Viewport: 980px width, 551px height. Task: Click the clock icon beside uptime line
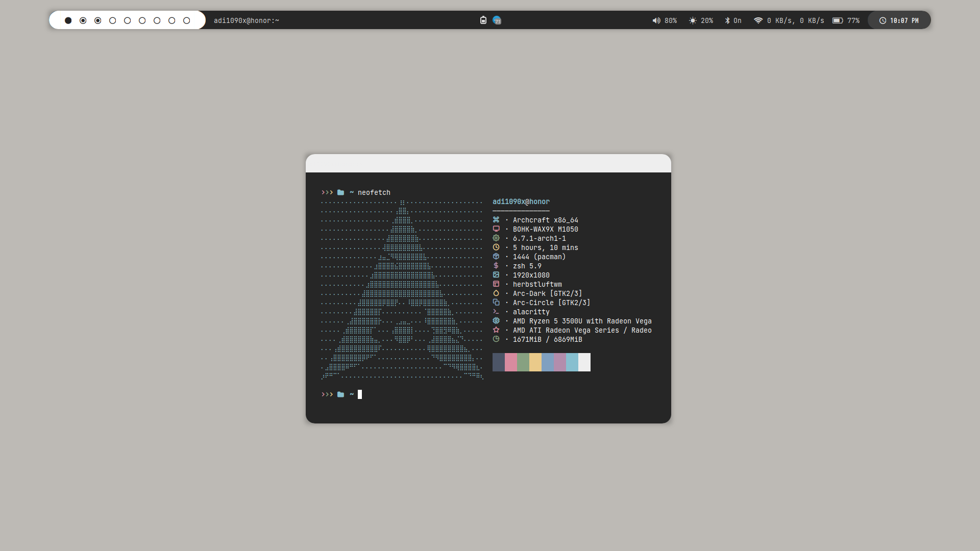[496, 247]
